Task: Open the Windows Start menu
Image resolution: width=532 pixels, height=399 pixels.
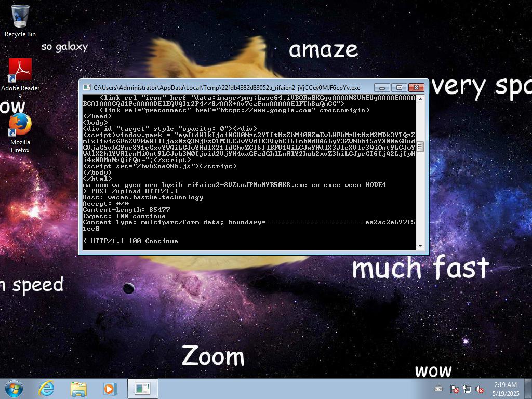Action: 14,389
